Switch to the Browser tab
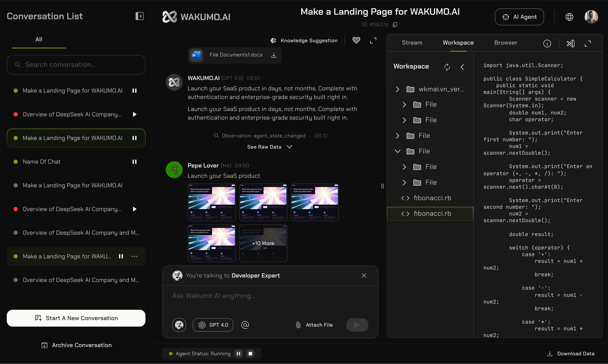608x364 pixels. click(506, 43)
